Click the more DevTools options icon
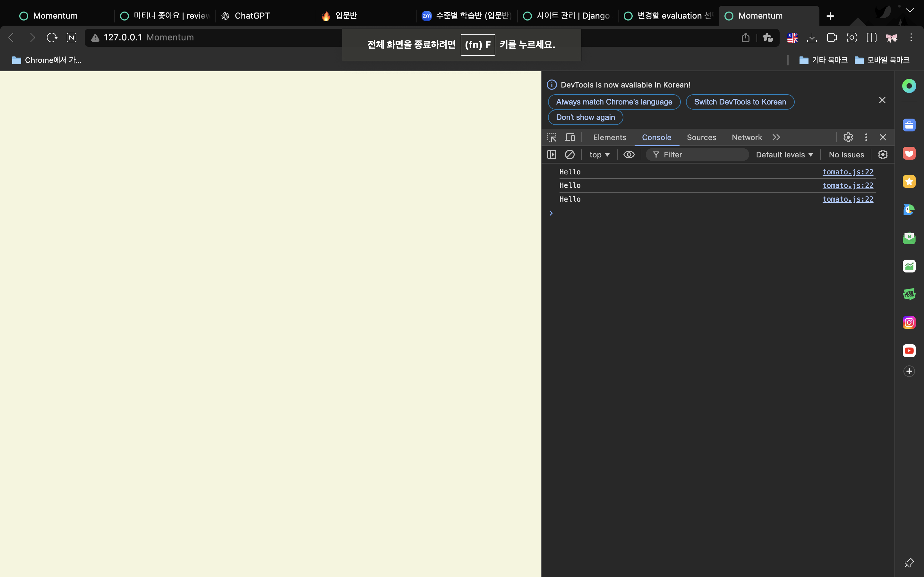The height and width of the screenshot is (577, 924). 866,137
